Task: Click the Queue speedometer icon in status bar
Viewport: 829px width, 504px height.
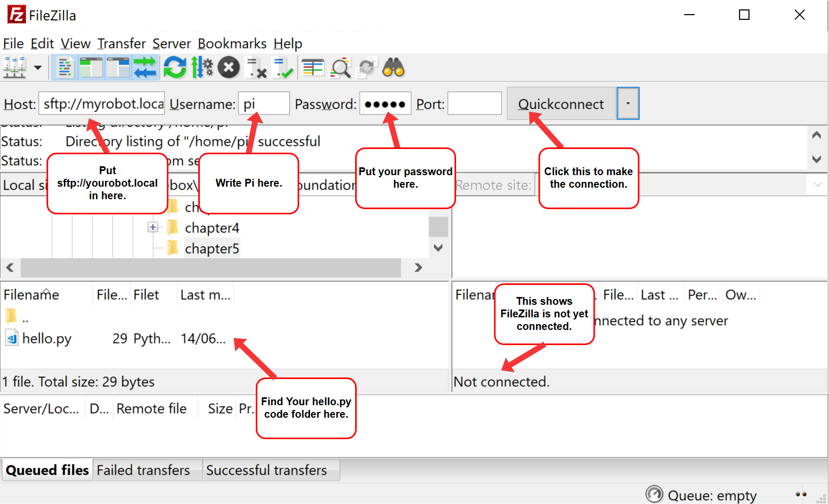Action: click(654, 494)
